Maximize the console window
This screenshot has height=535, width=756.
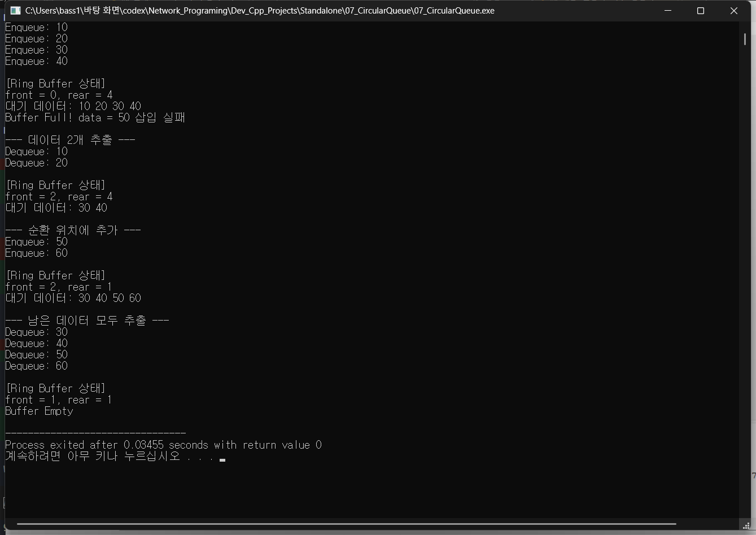[x=701, y=11]
